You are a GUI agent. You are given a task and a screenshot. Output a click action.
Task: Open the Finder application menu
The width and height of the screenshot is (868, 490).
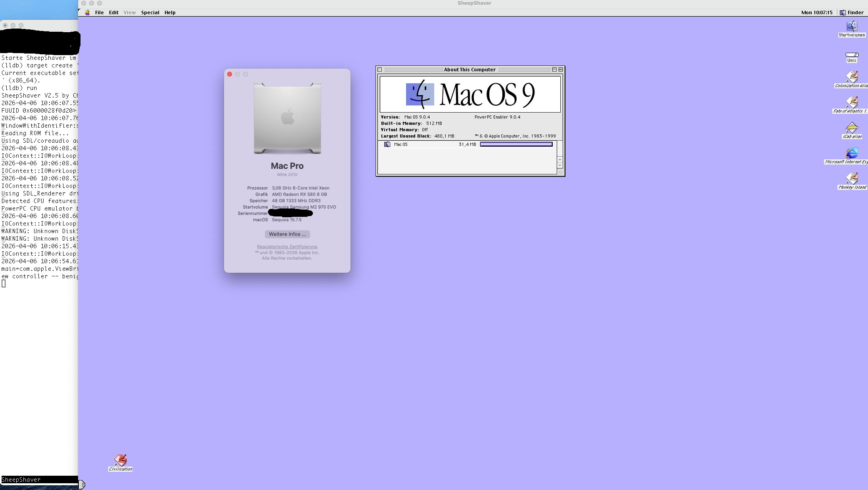point(852,13)
